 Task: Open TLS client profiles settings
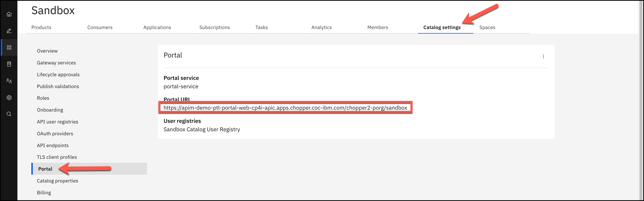coord(57,157)
